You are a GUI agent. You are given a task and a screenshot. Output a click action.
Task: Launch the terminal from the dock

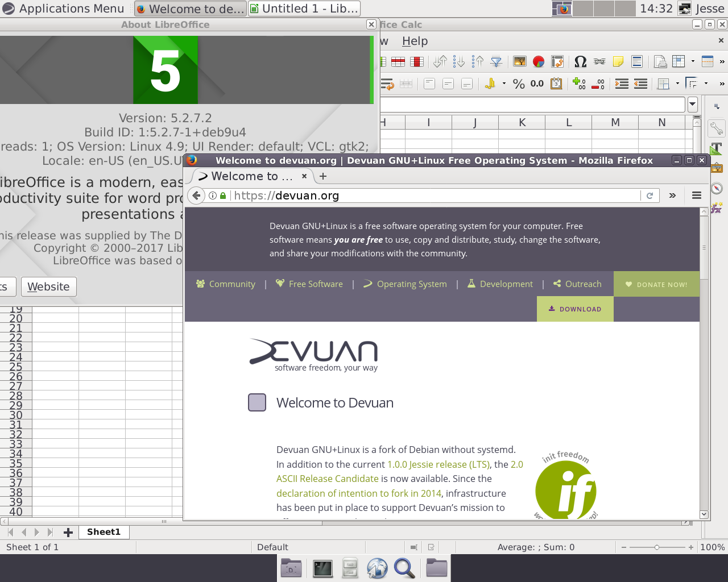(322, 568)
